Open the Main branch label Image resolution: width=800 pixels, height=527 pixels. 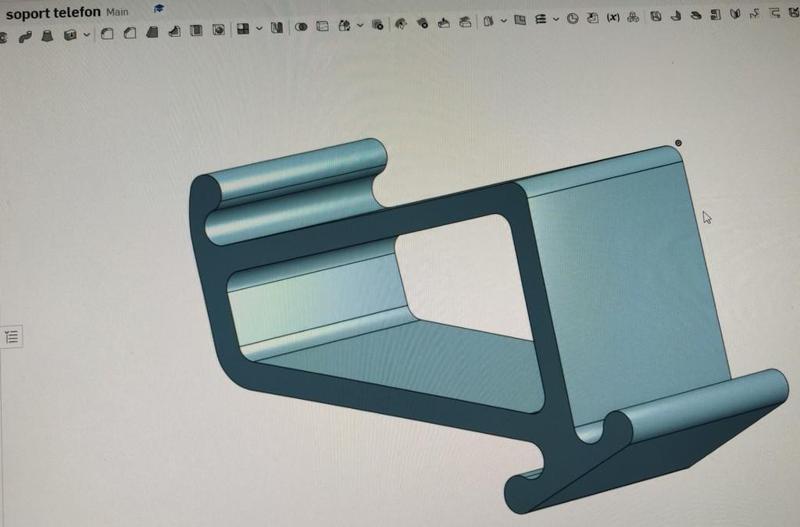click(117, 12)
